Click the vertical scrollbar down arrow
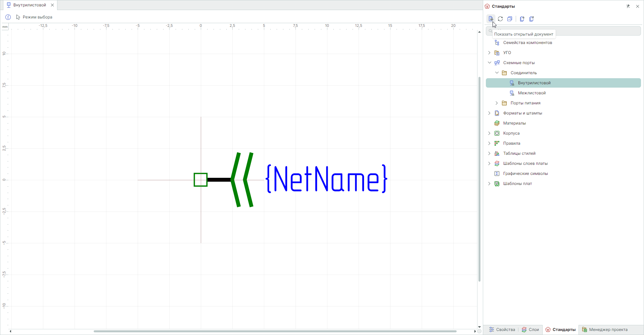Screen dimensions: 644x335 tap(479, 327)
